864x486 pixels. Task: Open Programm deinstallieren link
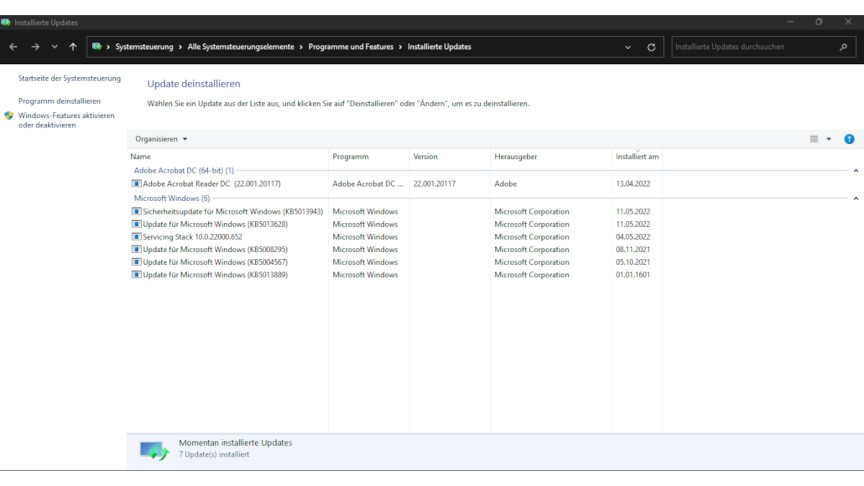[60, 101]
